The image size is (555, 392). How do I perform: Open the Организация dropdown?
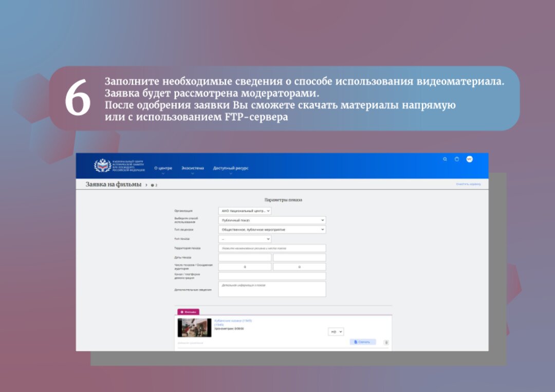(x=245, y=211)
